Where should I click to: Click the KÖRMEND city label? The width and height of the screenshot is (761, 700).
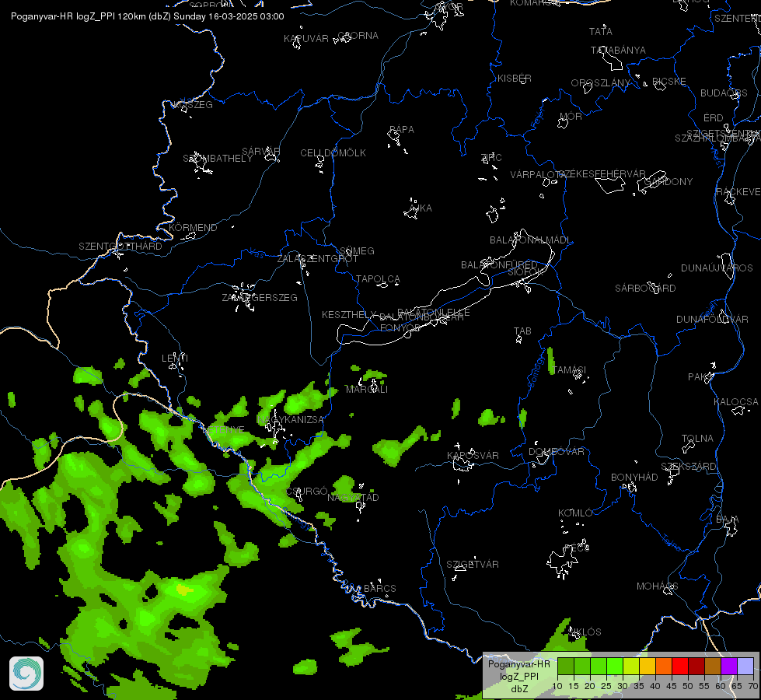tap(193, 227)
